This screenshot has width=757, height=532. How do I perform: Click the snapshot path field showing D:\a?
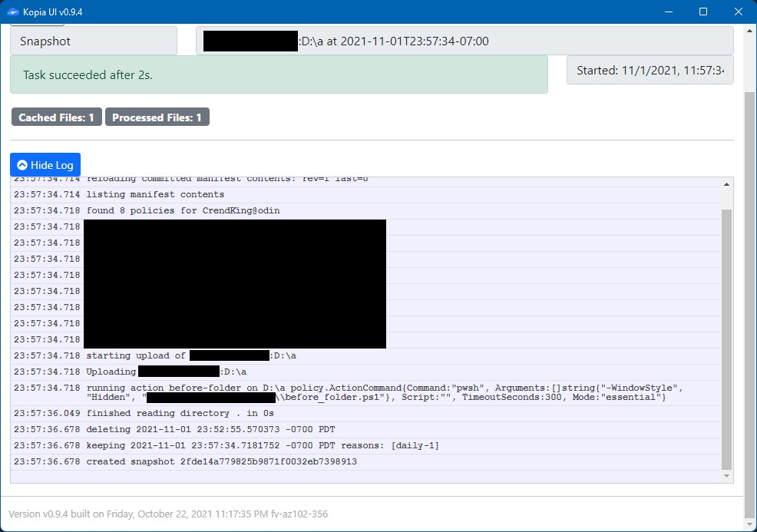(464, 40)
